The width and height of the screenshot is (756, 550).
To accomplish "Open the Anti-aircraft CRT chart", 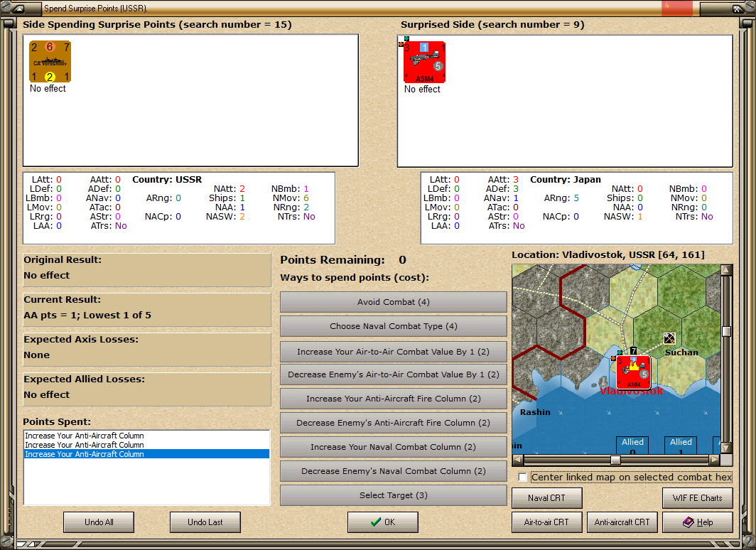I will [x=622, y=522].
